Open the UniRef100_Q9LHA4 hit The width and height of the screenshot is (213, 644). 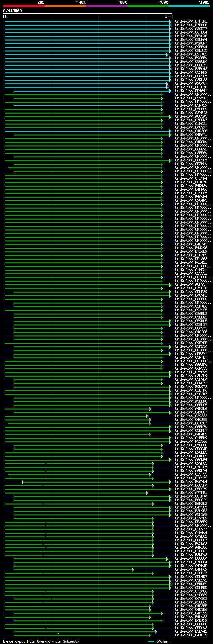191,40
